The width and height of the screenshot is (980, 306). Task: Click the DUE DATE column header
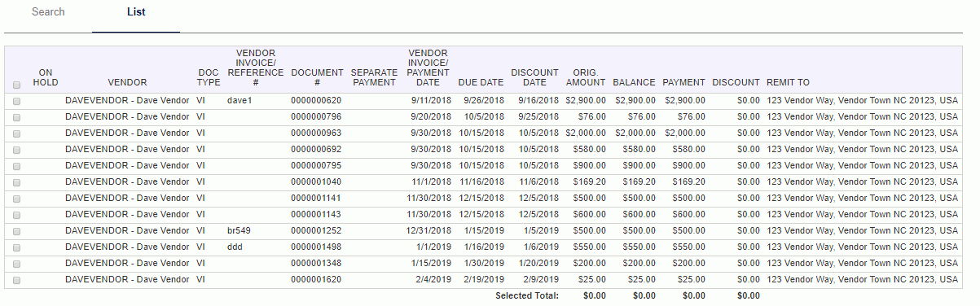click(481, 83)
